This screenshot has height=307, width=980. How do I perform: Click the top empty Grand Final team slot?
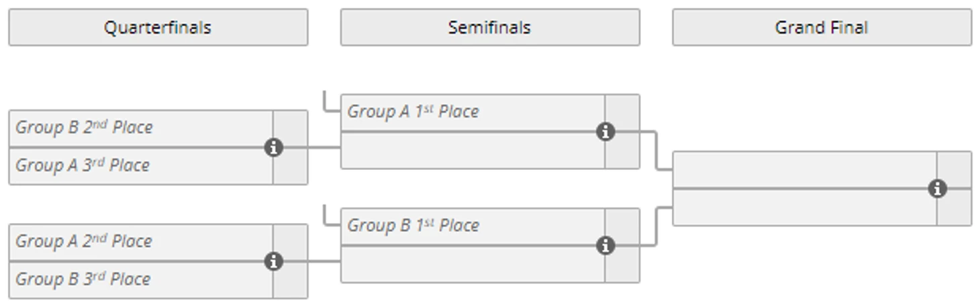click(x=804, y=169)
